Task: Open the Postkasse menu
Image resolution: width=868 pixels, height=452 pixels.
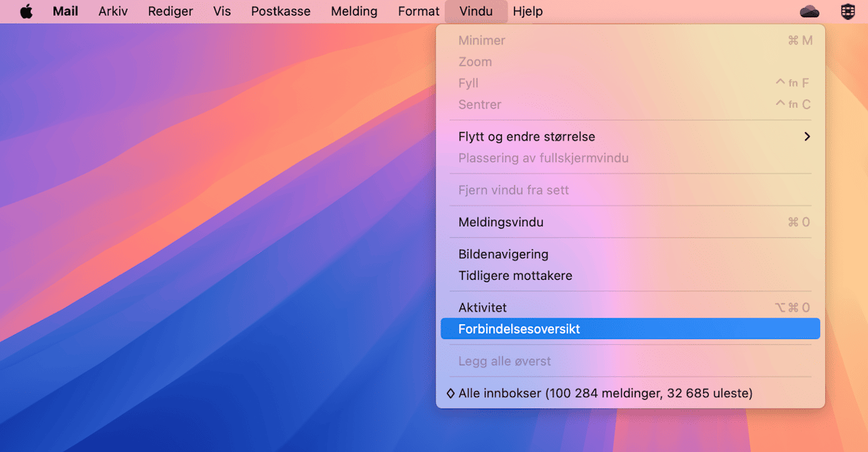Action: pyautogui.click(x=281, y=11)
